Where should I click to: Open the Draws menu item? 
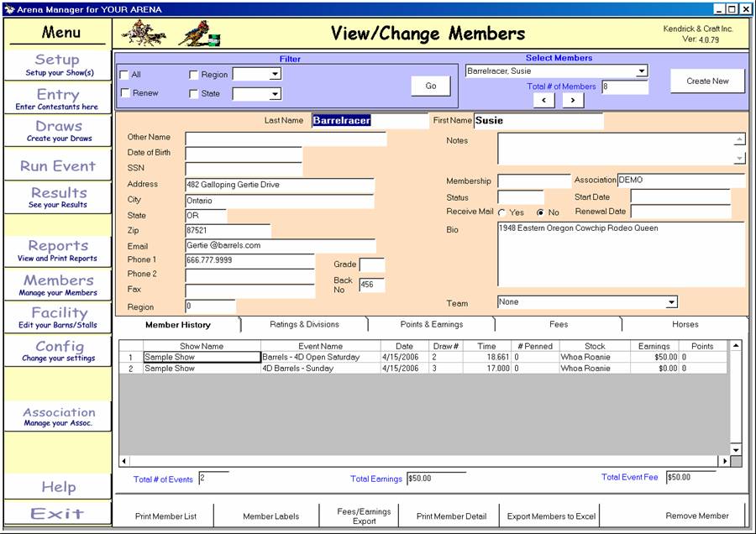(58, 131)
